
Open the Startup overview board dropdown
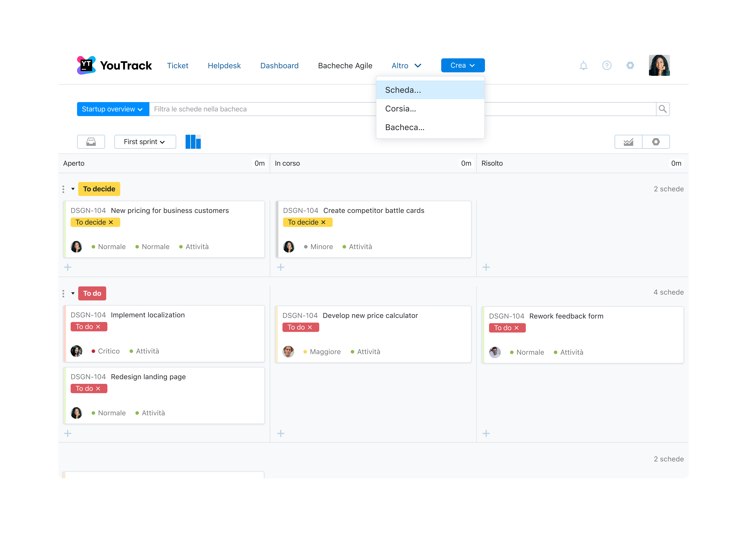coord(113,109)
